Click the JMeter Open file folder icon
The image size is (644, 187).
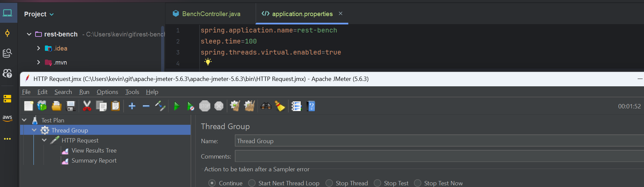57,106
